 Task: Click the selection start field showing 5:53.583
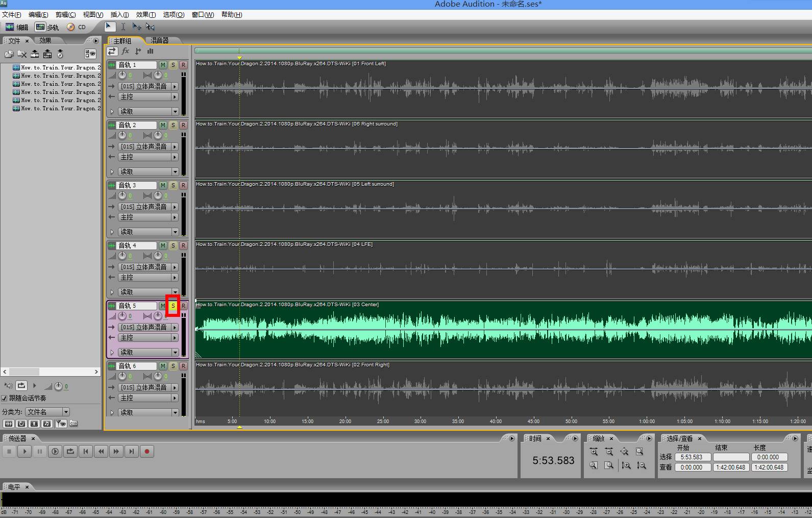(x=693, y=457)
